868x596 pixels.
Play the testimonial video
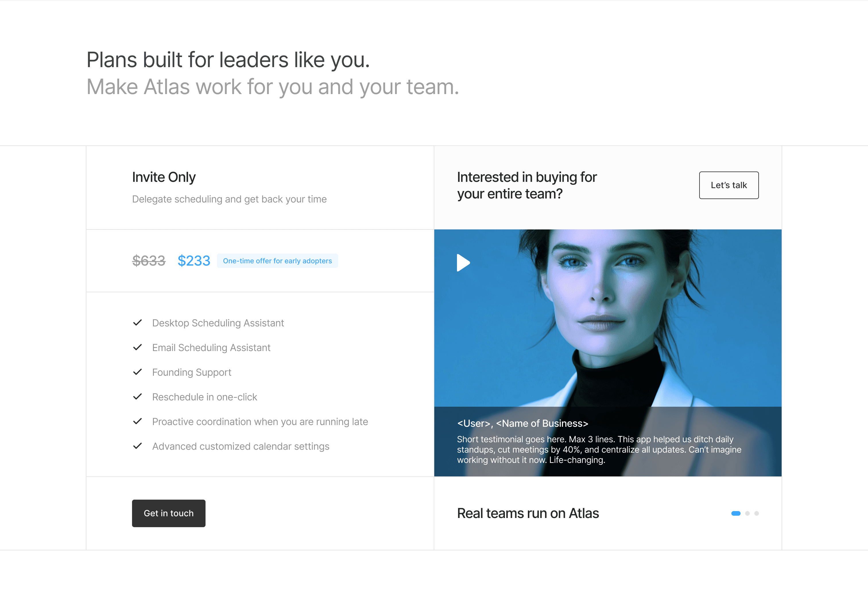(463, 263)
